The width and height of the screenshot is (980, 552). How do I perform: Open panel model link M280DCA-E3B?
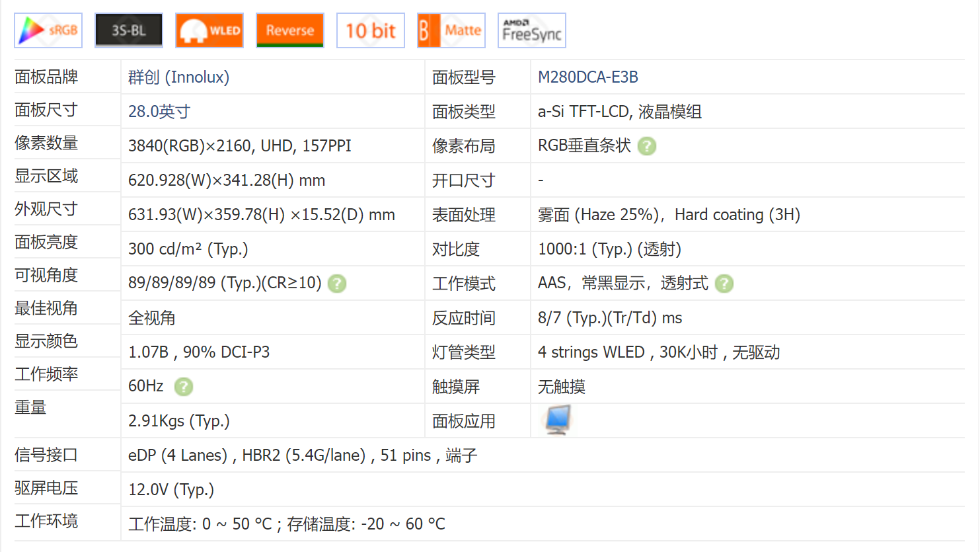[x=587, y=77]
